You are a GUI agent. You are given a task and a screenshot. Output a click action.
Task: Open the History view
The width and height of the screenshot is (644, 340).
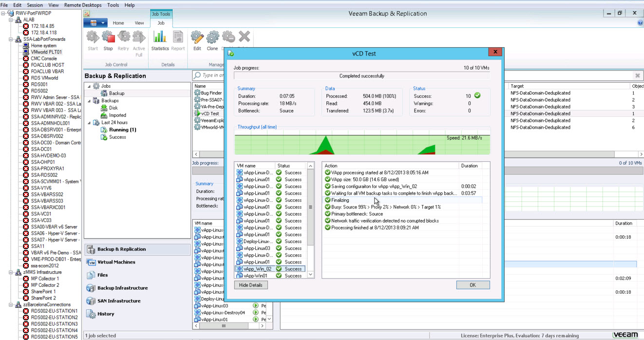point(137,314)
